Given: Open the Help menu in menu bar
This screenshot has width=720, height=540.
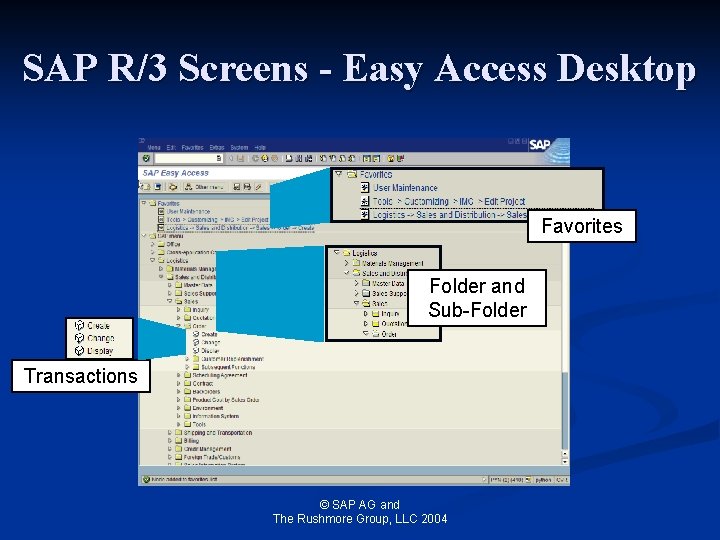Looking at the screenshot, I should 260,147.
